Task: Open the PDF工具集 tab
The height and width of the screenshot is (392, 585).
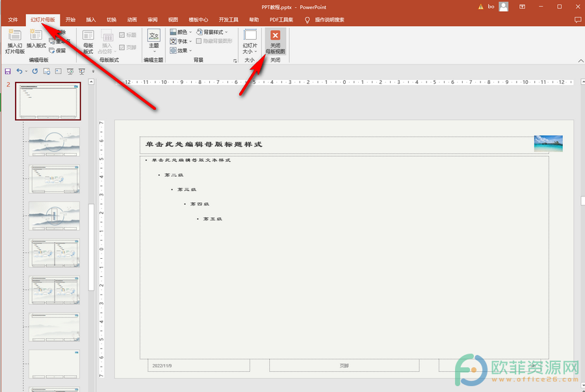Action: point(281,20)
